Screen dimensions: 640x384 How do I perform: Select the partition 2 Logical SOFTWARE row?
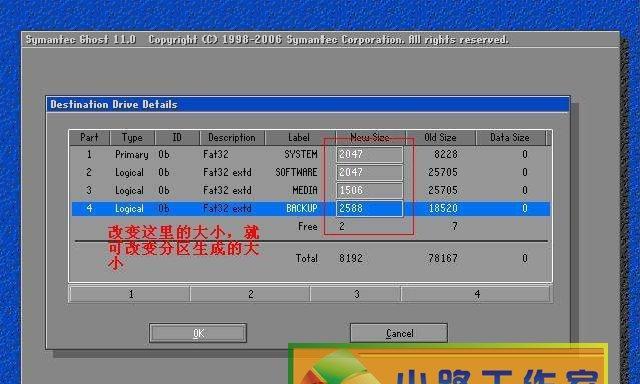click(311, 173)
